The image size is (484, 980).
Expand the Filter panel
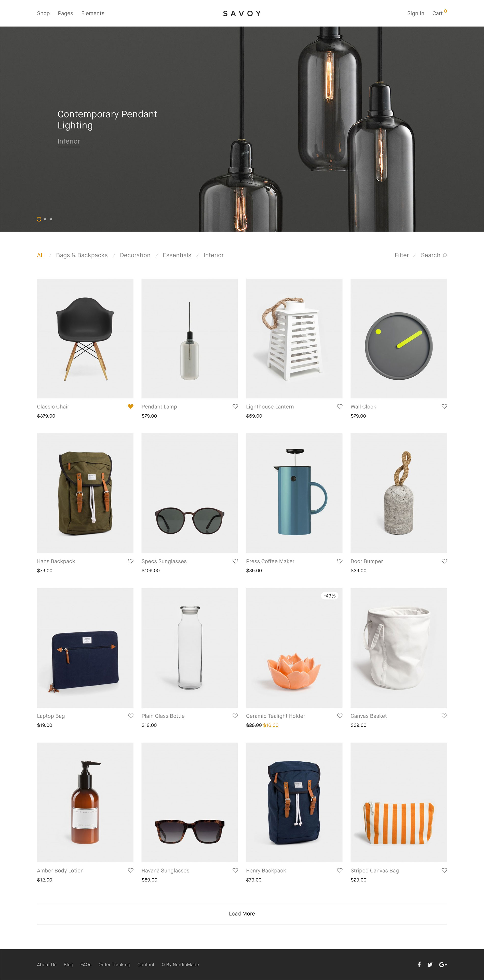click(x=401, y=255)
